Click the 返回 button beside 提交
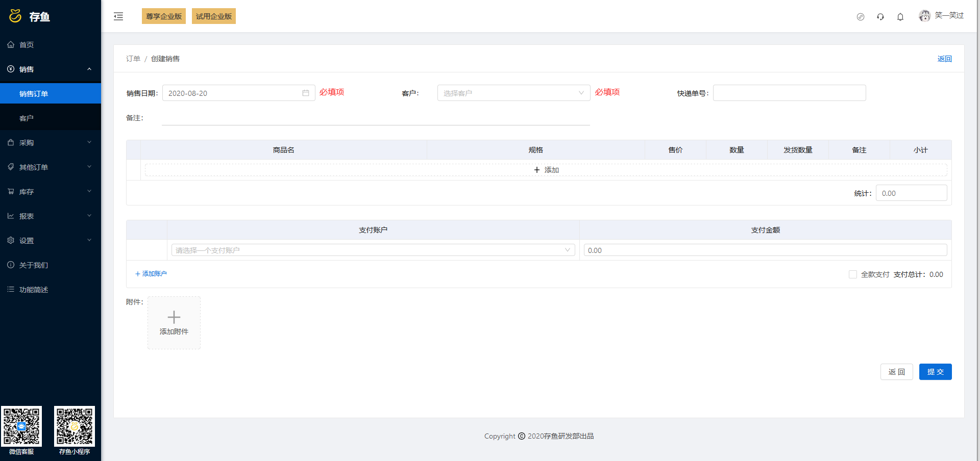 click(x=896, y=372)
